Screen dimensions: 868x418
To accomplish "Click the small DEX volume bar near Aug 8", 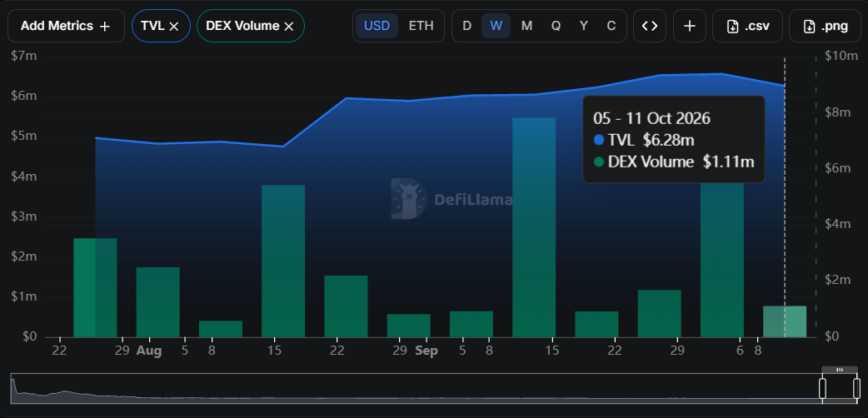I will pos(220,329).
